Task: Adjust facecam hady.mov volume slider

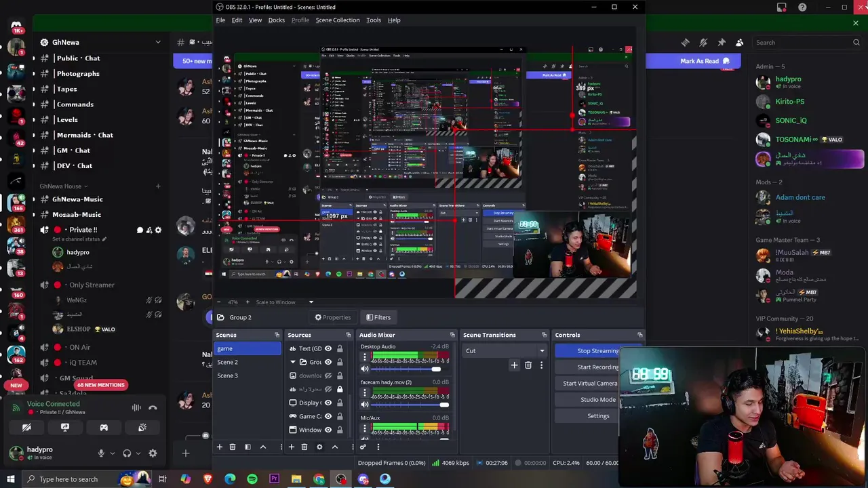Action: pos(410,405)
